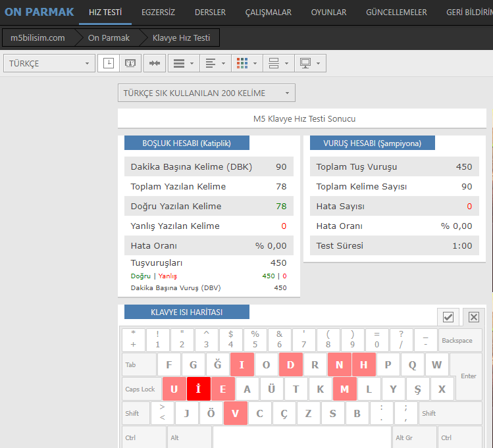The image size is (493, 448).
Task: Select the clock timer mode icon
Action: coord(109,63)
